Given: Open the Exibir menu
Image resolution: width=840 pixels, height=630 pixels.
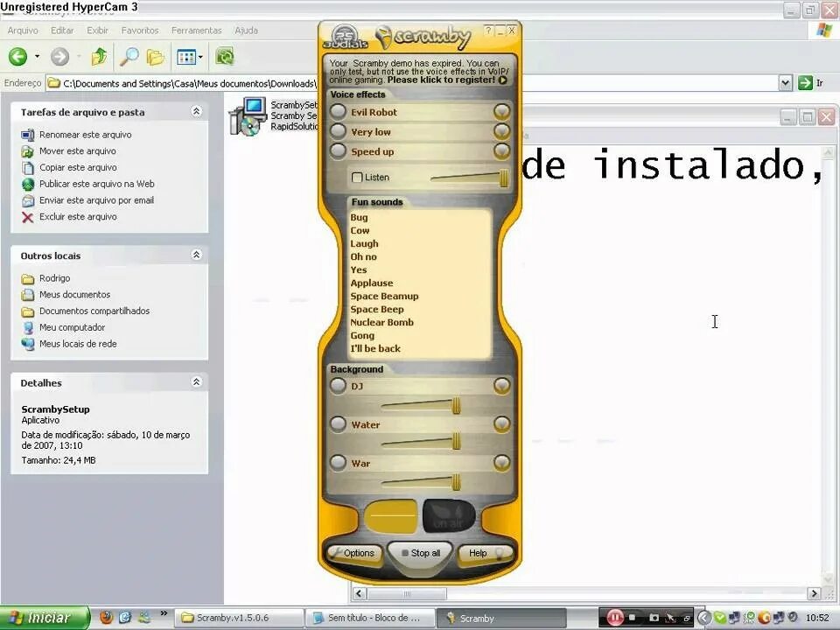Looking at the screenshot, I should 97,31.
